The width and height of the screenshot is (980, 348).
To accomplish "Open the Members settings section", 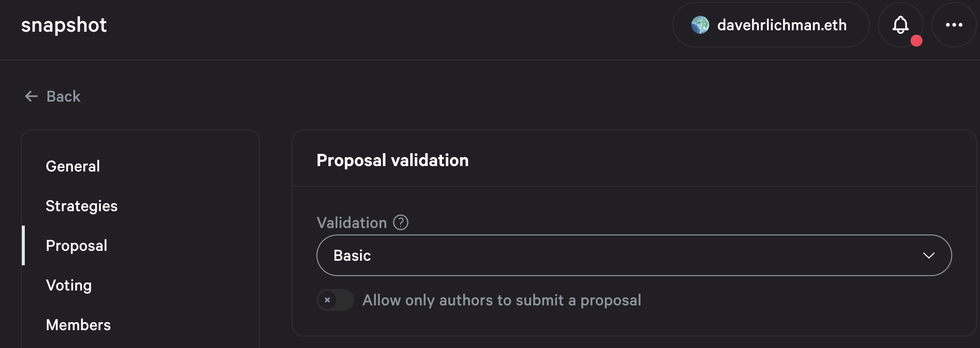I will (x=78, y=325).
